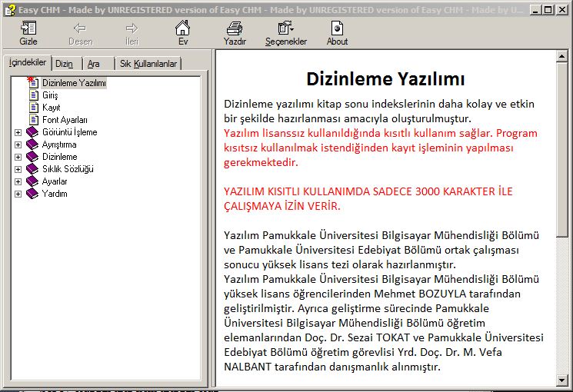Open the About toolbar icon
Screen dimensions: 573x392
337,28
